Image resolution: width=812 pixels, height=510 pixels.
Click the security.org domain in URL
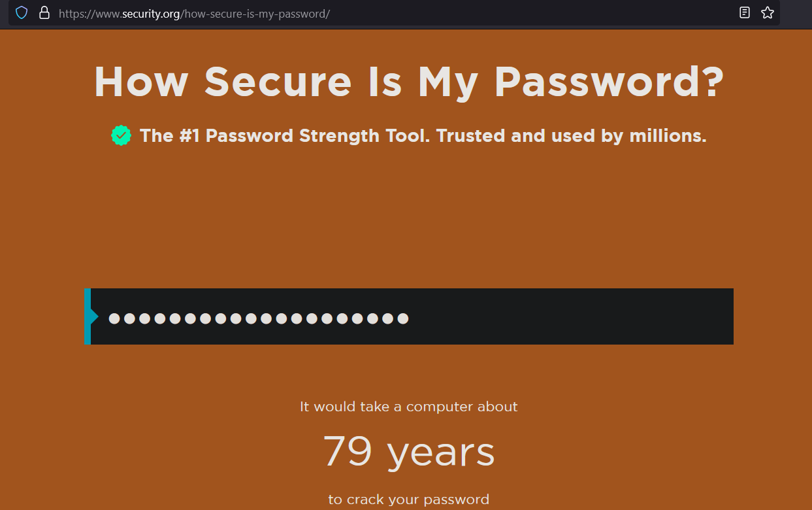pos(151,13)
